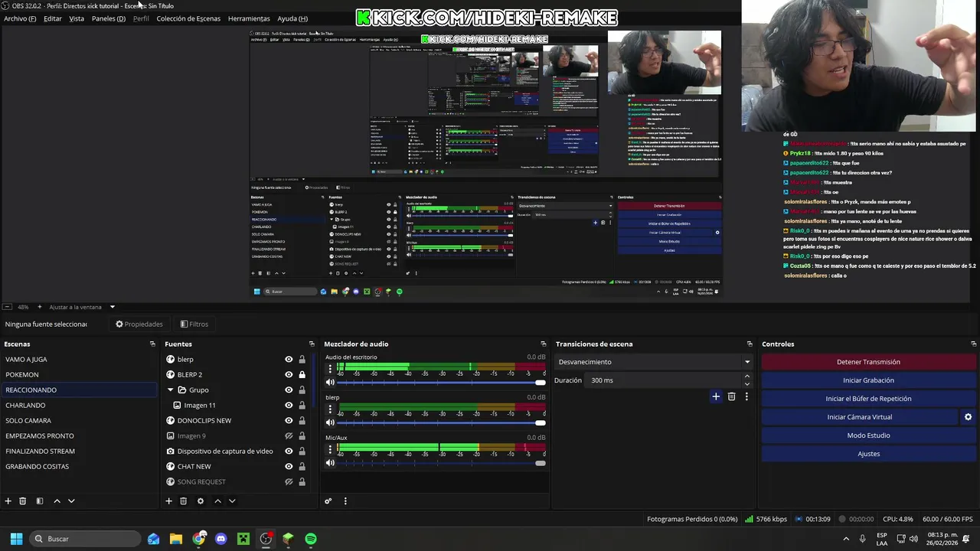
Task: Undock the Mezclador de audio panel
Action: [x=544, y=344]
